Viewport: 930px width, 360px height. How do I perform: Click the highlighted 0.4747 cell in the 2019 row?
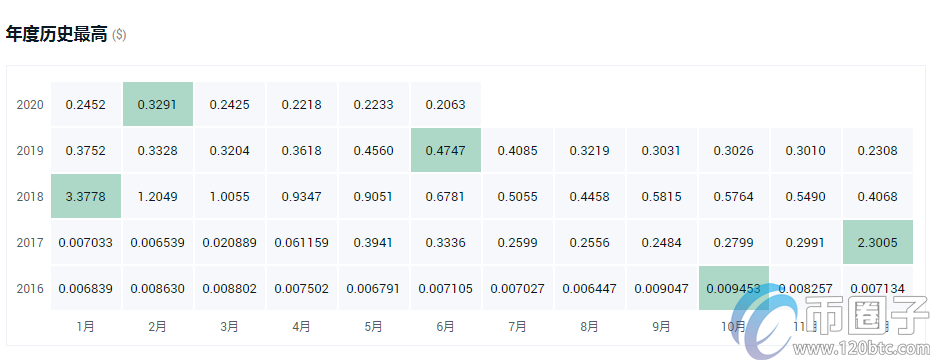coord(445,151)
